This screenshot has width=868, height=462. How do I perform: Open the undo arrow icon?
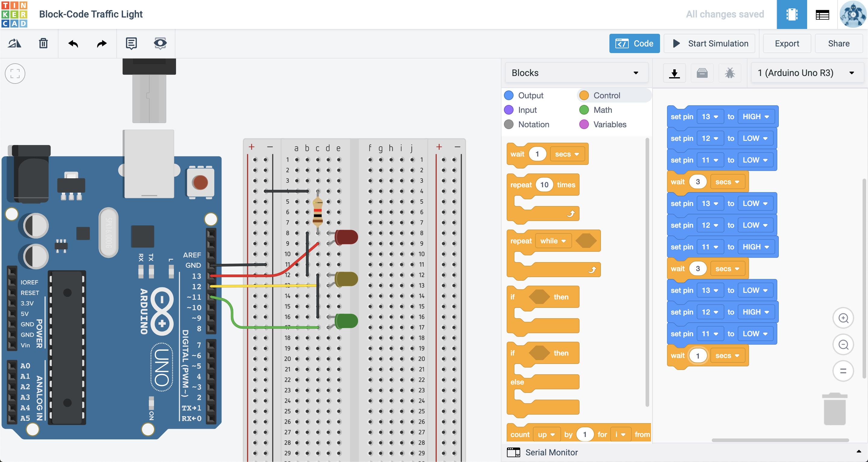pyautogui.click(x=73, y=43)
